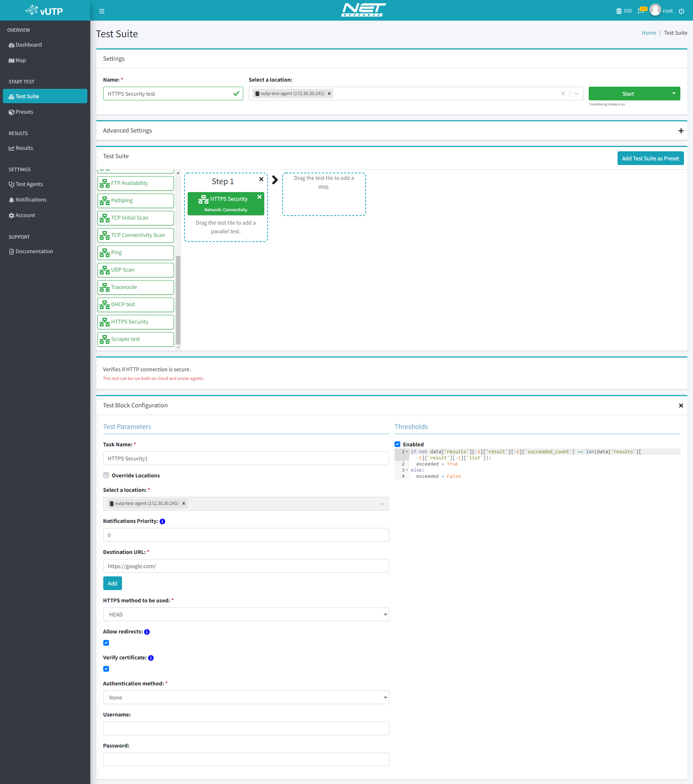Viewport: 693px width, 784px height.
Task: Click the Ping test icon
Action: coord(105,252)
